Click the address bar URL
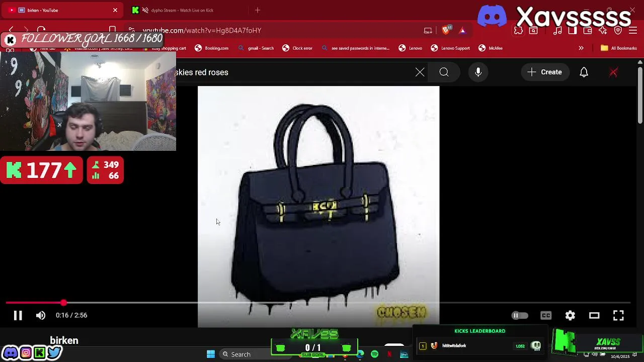Screen dimensions: 644x362 tap(202, 31)
